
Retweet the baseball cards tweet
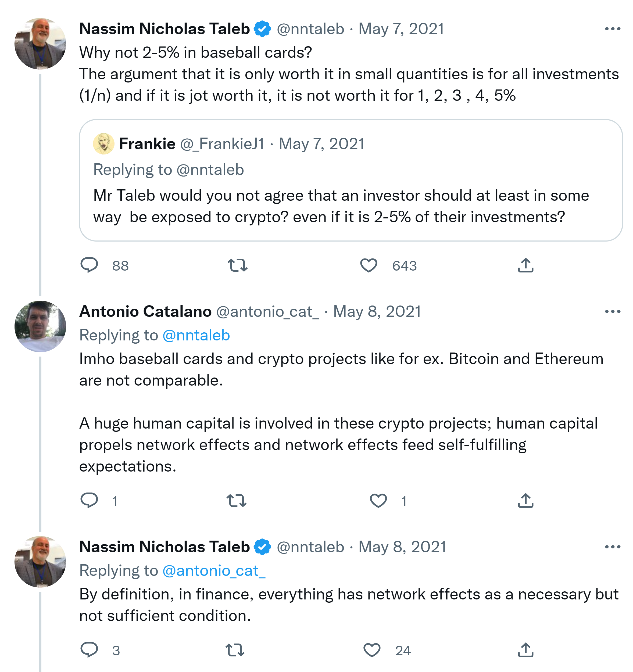click(237, 265)
